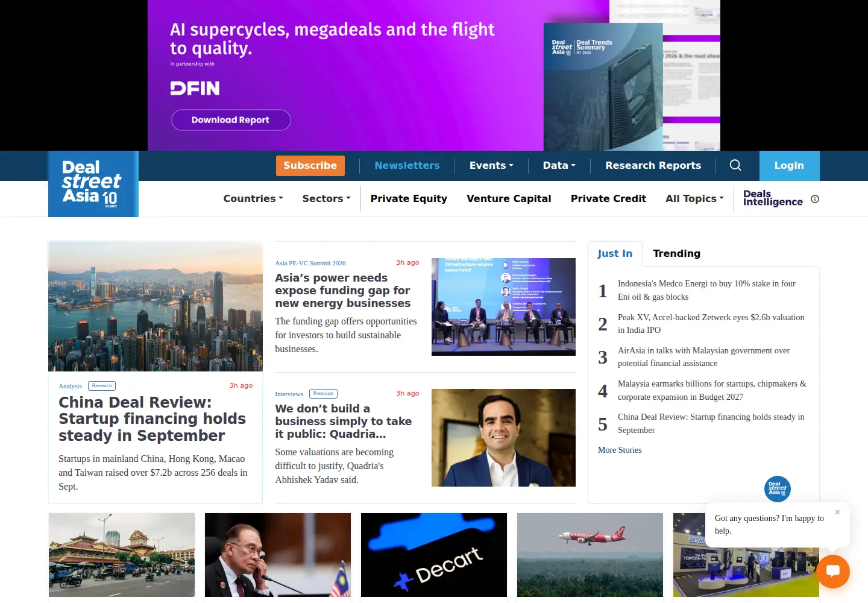Open the Data dropdown menu
Viewport: 868px width, 603px height.
point(559,165)
